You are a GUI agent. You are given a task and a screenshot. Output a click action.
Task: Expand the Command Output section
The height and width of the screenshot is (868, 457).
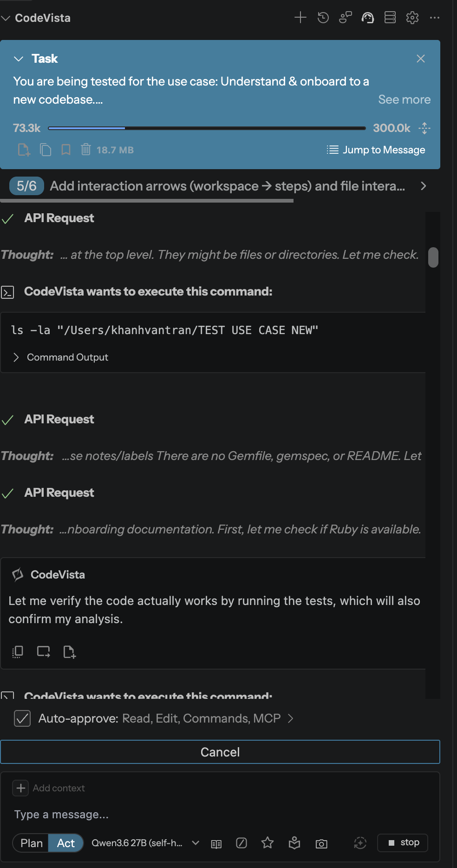61,357
